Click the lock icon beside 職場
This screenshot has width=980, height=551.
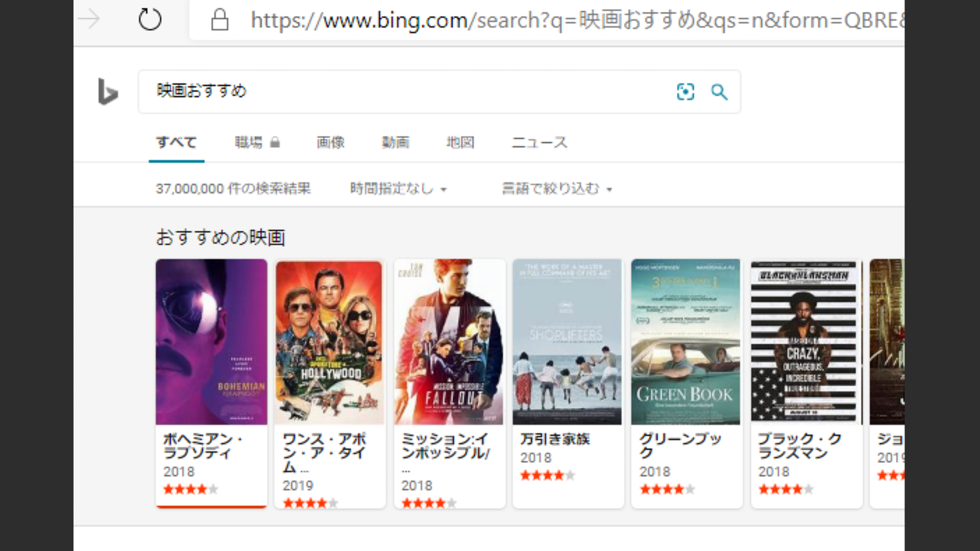pyautogui.click(x=275, y=142)
